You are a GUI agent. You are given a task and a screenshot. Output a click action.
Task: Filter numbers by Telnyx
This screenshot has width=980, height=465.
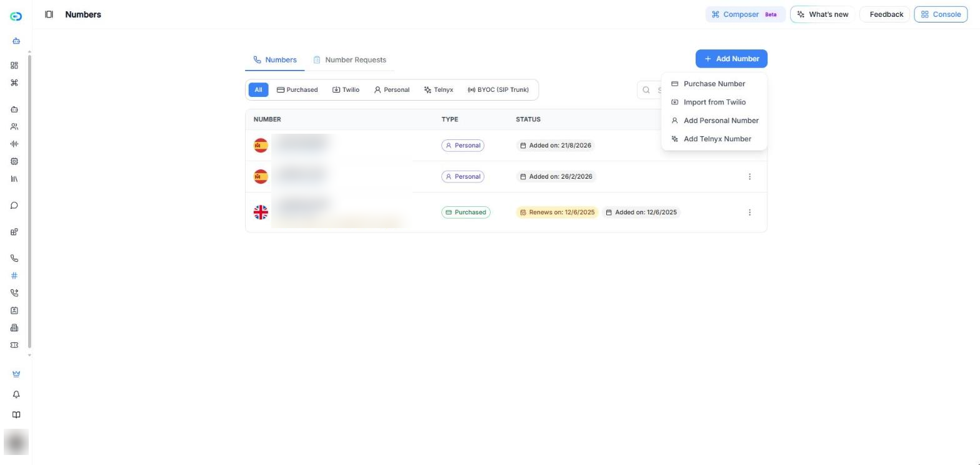pos(439,90)
